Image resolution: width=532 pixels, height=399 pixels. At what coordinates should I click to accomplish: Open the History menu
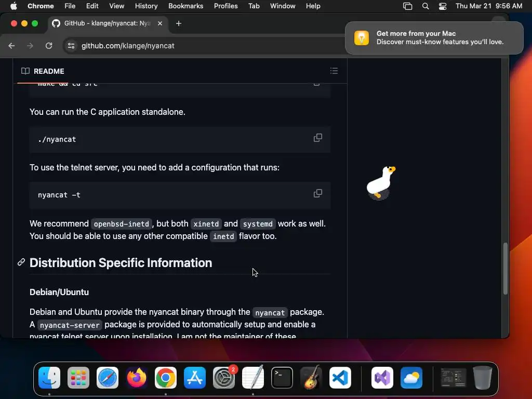(x=146, y=6)
